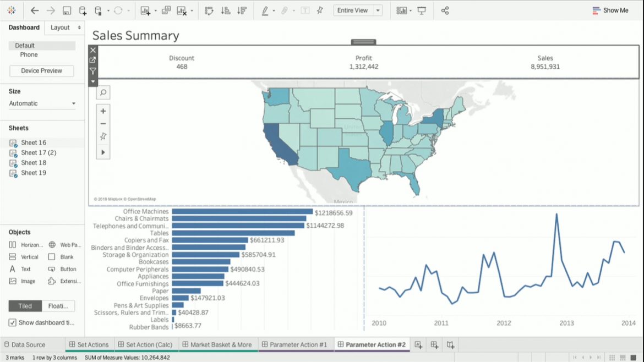Image resolution: width=644 pixels, height=362 pixels.
Task: Select the map zoom-in plus icon
Action: (103, 111)
